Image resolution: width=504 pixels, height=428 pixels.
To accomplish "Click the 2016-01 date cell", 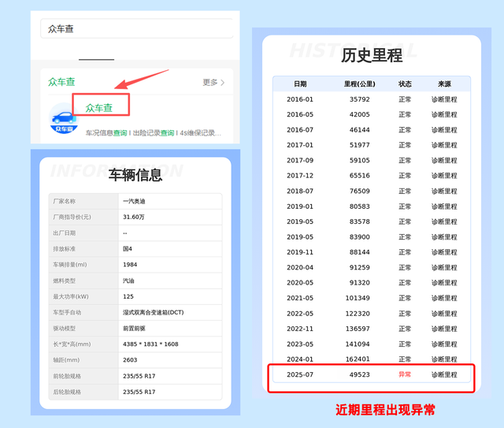I will [x=300, y=99].
